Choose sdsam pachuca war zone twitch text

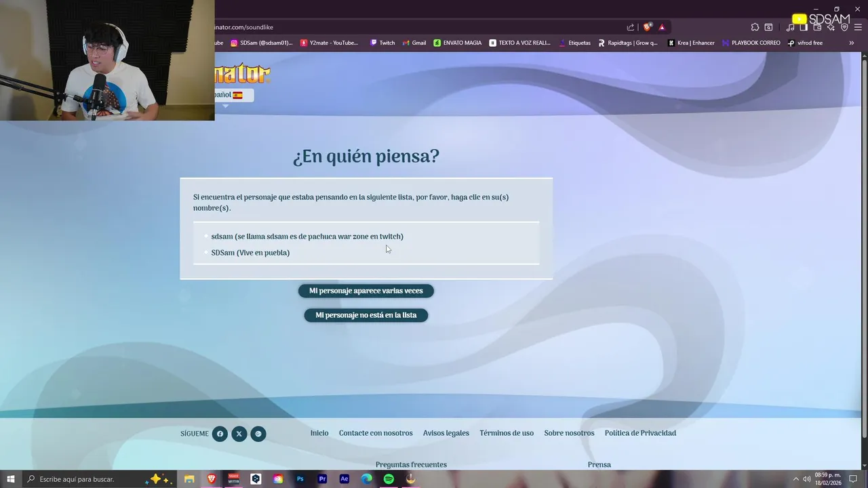click(x=307, y=237)
